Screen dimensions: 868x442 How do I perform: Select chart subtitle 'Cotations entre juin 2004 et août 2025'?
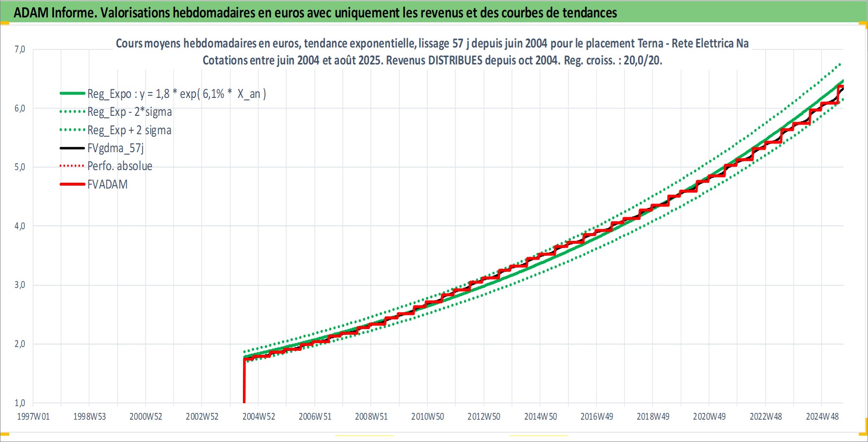pyautogui.click(x=432, y=61)
